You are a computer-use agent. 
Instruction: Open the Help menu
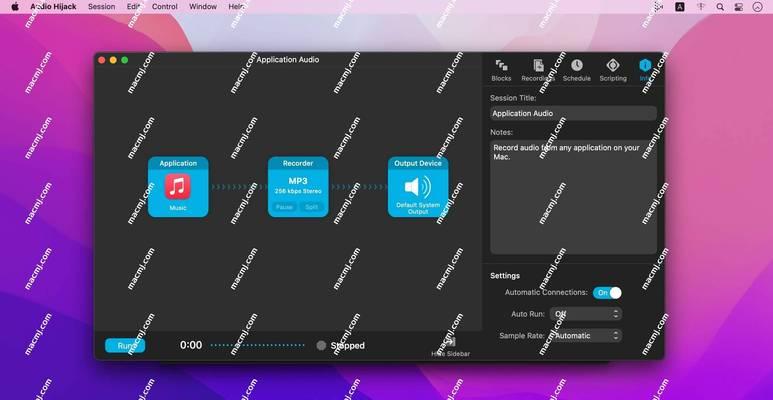(x=237, y=7)
